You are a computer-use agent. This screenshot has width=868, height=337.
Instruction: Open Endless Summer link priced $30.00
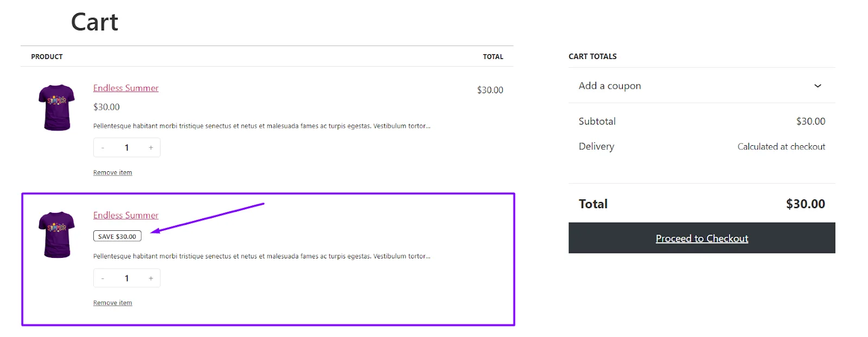tap(126, 88)
